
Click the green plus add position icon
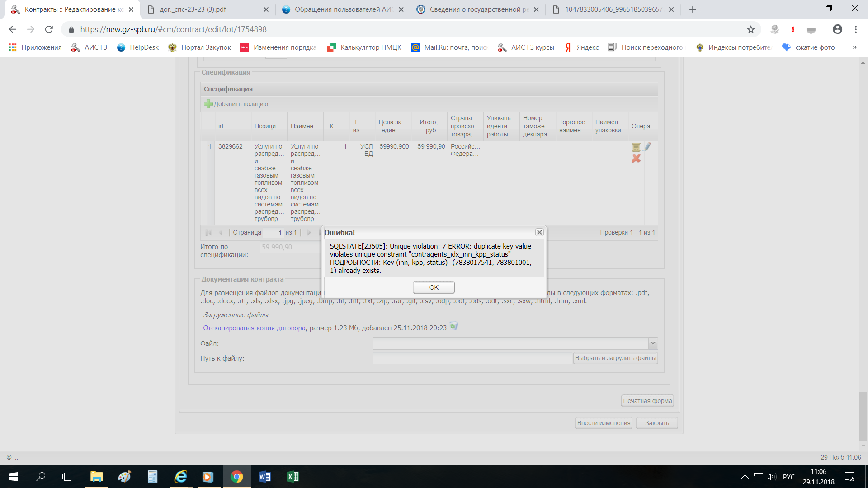(x=208, y=104)
